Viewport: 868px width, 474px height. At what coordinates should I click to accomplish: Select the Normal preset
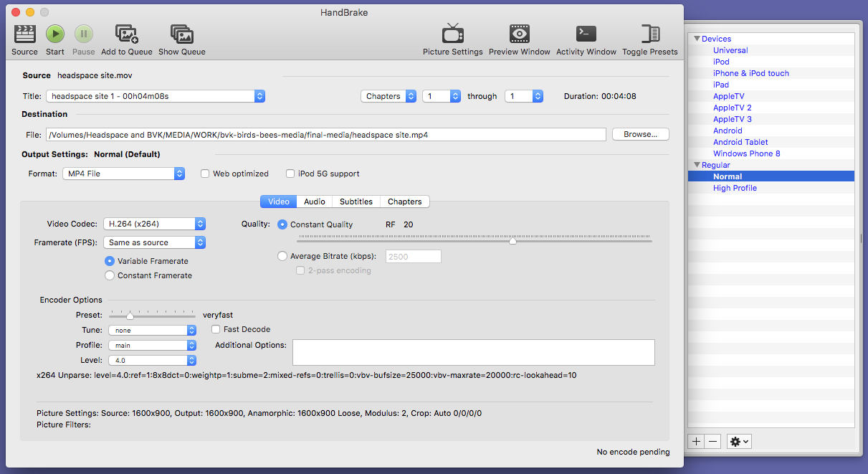pyautogui.click(x=728, y=176)
